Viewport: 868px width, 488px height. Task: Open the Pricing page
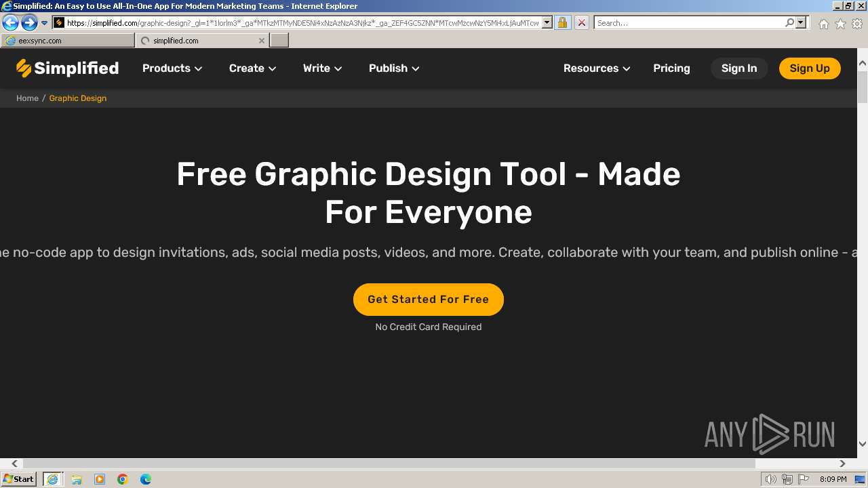671,68
